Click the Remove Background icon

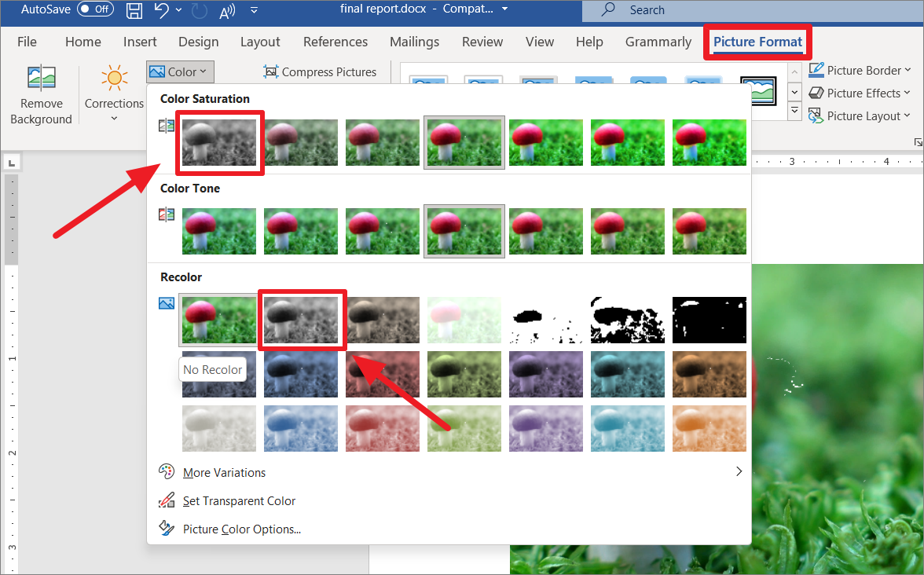[41, 77]
